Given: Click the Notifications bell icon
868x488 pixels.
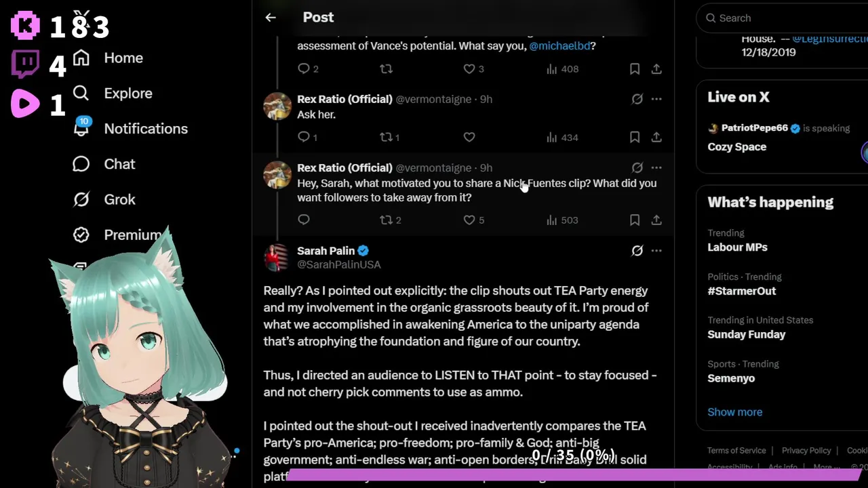Looking at the screenshot, I should click(81, 127).
